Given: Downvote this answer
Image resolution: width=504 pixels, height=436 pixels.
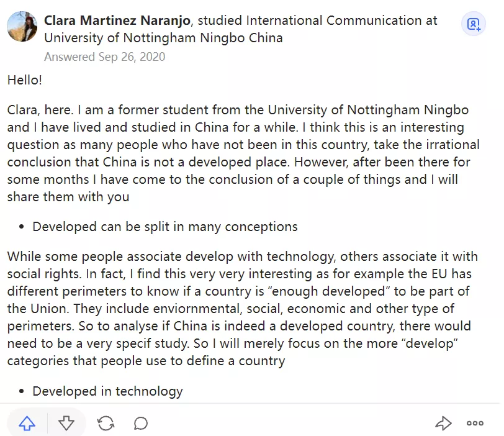Looking at the screenshot, I should click(66, 424).
